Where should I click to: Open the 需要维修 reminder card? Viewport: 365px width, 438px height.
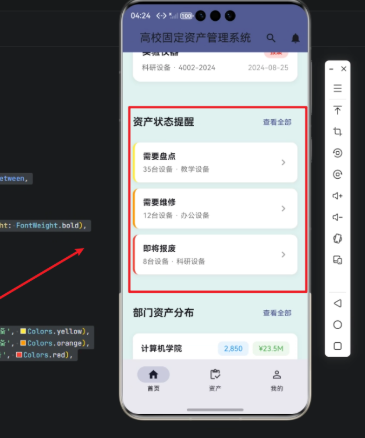click(215, 208)
